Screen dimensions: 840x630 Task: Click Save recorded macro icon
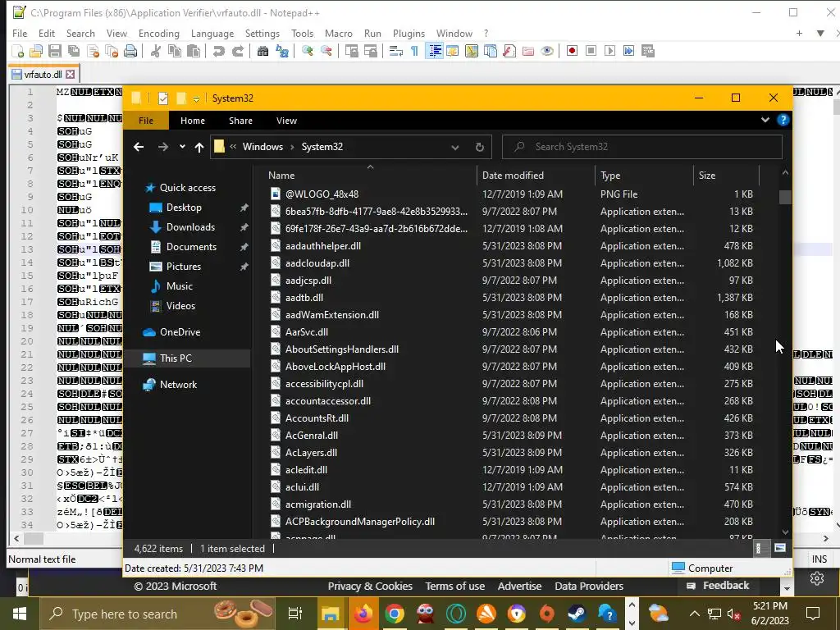(x=648, y=51)
